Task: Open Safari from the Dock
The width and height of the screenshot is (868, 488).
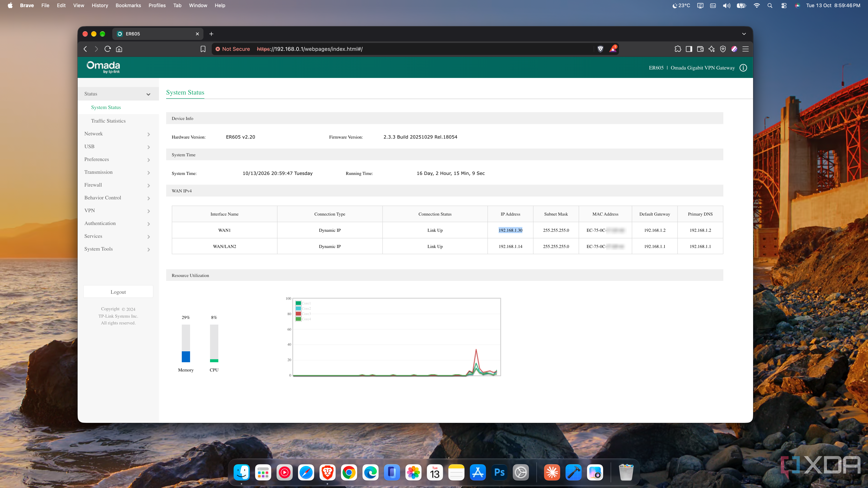Action: (x=306, y=473)
